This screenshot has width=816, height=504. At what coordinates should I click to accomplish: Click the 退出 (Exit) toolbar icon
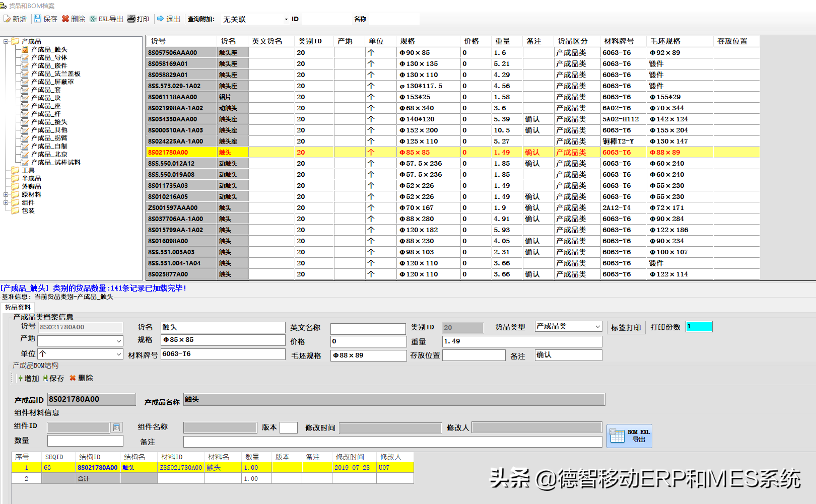(161, 19)
